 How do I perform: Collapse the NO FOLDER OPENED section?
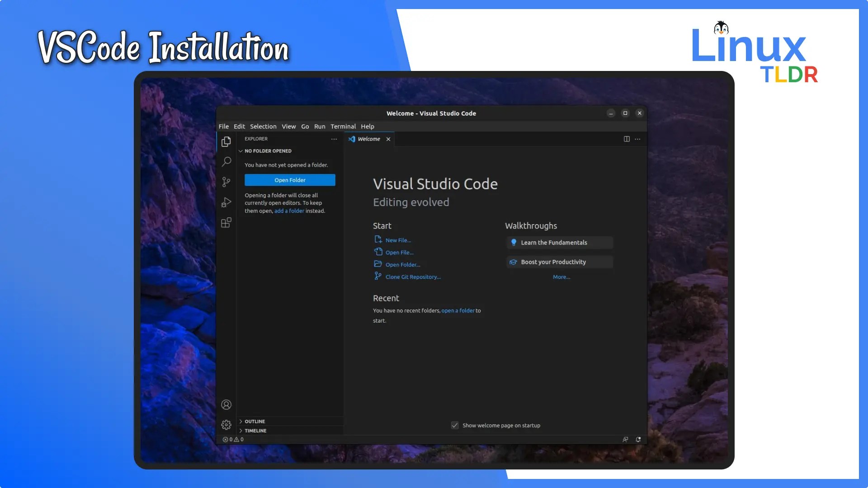coord(241,151)
